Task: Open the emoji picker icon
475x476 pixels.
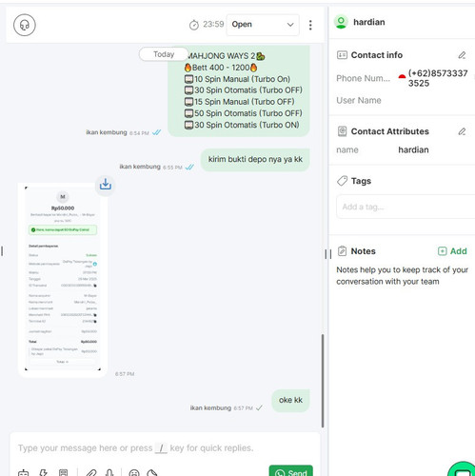Action: 134,473
